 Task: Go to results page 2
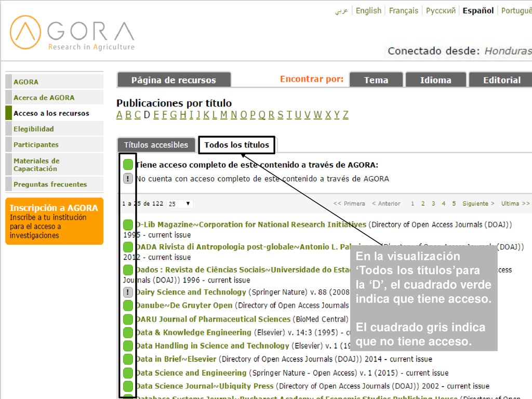tap(423, 204)
